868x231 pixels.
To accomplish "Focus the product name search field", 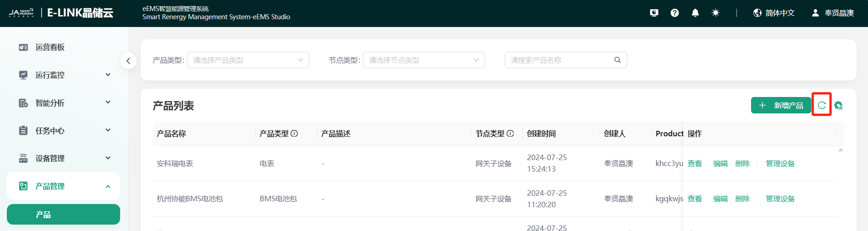I will point(560,60).
